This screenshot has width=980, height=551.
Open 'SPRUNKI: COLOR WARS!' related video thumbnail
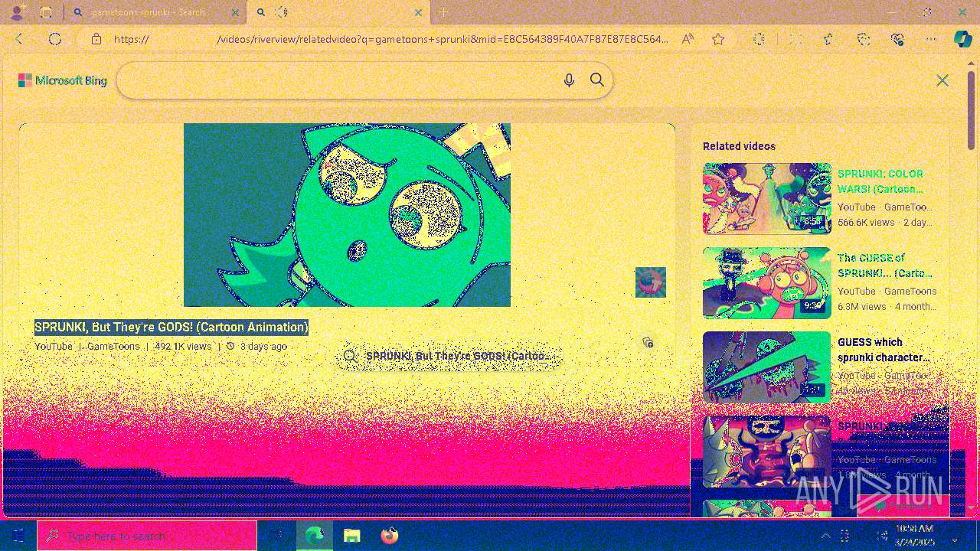coord(767,198)
